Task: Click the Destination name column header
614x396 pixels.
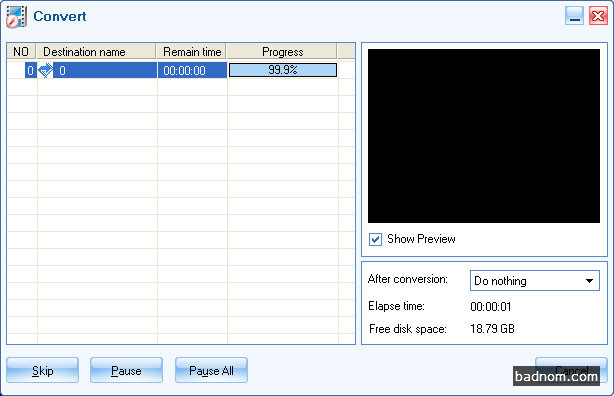Action: click(96, 51)
